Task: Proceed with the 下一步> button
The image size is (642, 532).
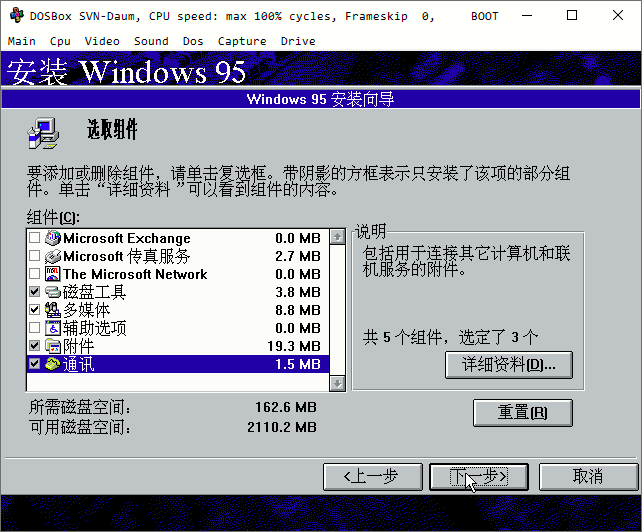Action: pyautogui.click(x=479, y=477)
